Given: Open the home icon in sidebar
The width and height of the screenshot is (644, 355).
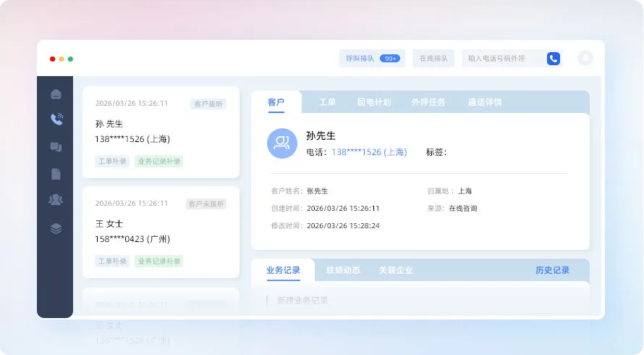Looking at the screenshot, I should pyautogui.click(x=56, y=94).
